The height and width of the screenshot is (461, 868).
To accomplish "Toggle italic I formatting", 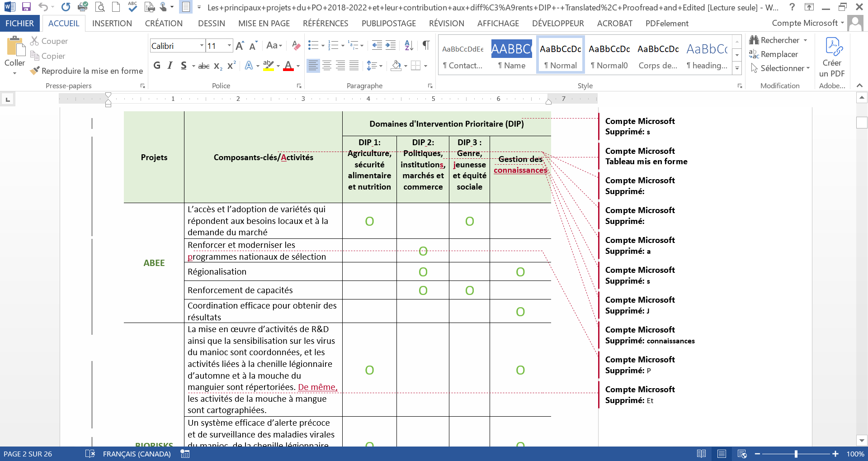I will coord(170,66).
